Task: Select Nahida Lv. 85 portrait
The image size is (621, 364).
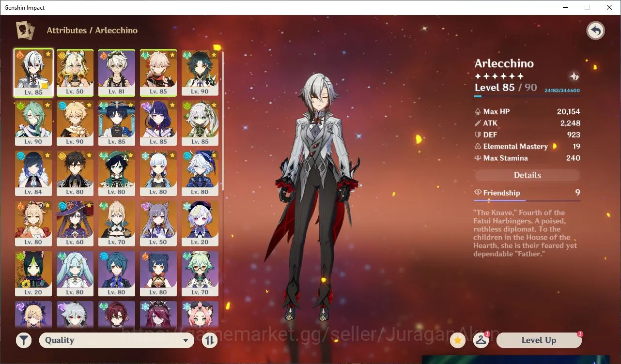Action: (x=200, y=123)
